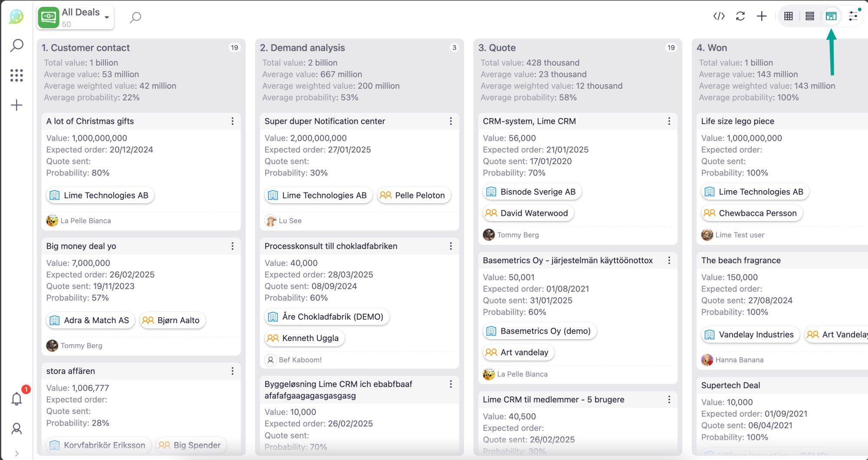
Task: Switch to table grid view
Action: point(789,16)
